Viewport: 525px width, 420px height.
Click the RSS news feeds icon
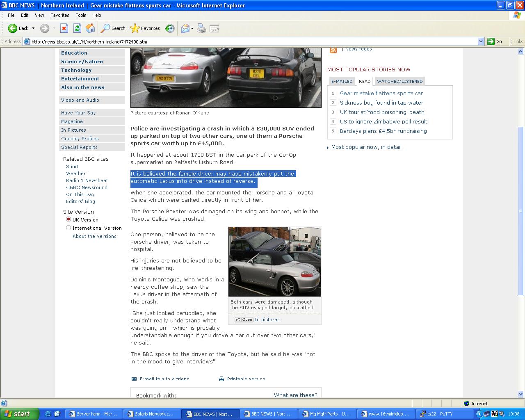tap(333, 50)
